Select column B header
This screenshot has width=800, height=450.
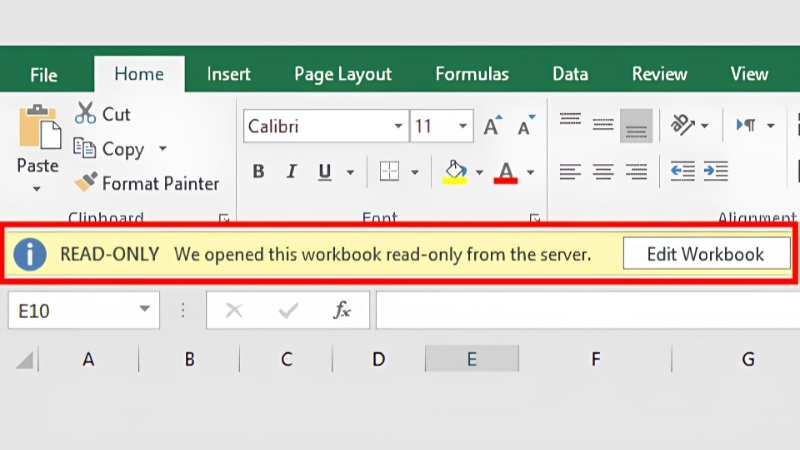(189, 359)
